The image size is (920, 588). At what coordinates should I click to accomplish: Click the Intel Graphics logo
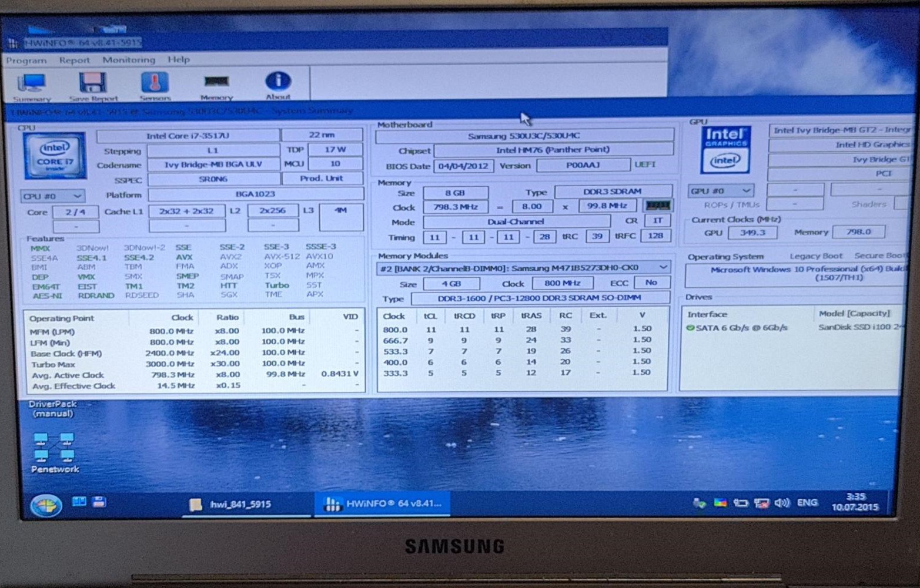coord(725,150)
